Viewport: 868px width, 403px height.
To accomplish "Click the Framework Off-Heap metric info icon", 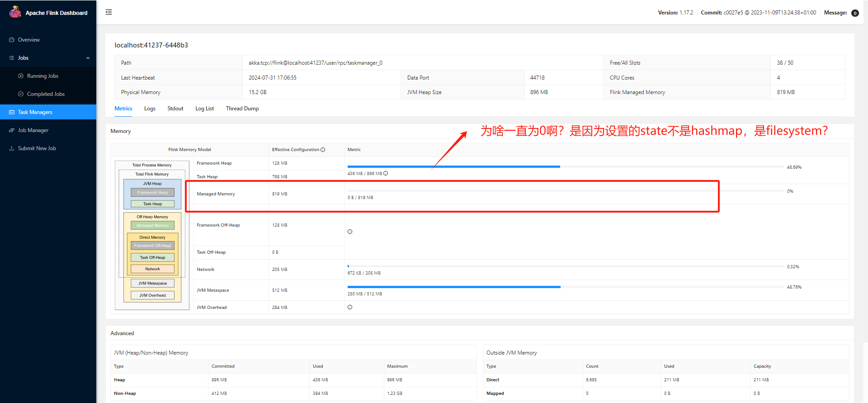I will 350,232.
